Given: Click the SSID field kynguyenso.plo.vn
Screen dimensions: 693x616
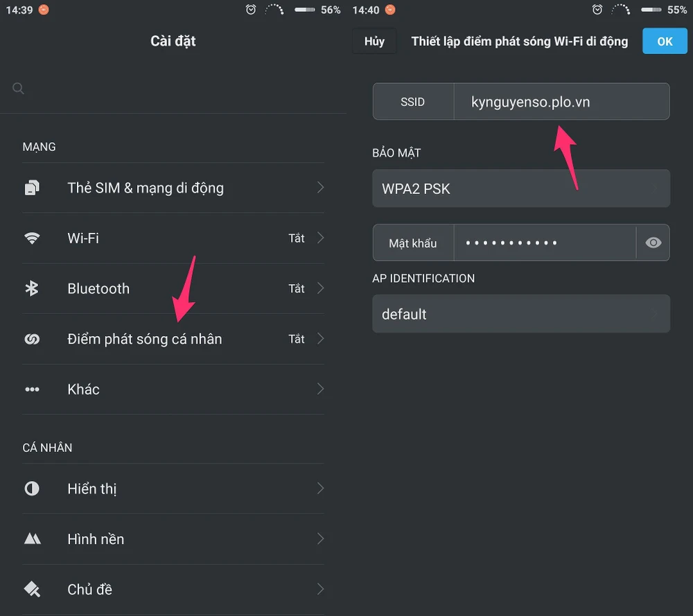Looking at the screenshot, I should coord(560,102).
